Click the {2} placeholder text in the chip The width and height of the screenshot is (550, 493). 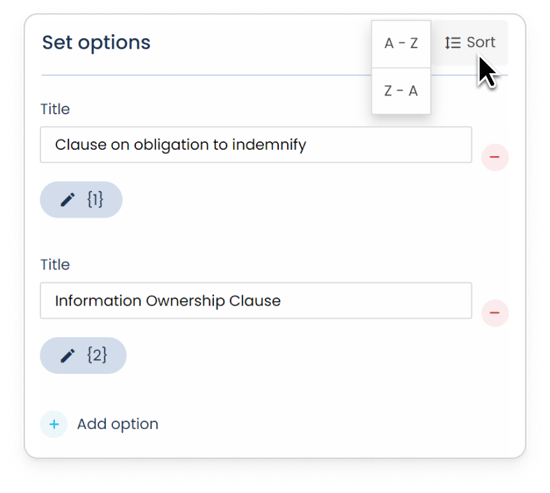click(97, 355)
